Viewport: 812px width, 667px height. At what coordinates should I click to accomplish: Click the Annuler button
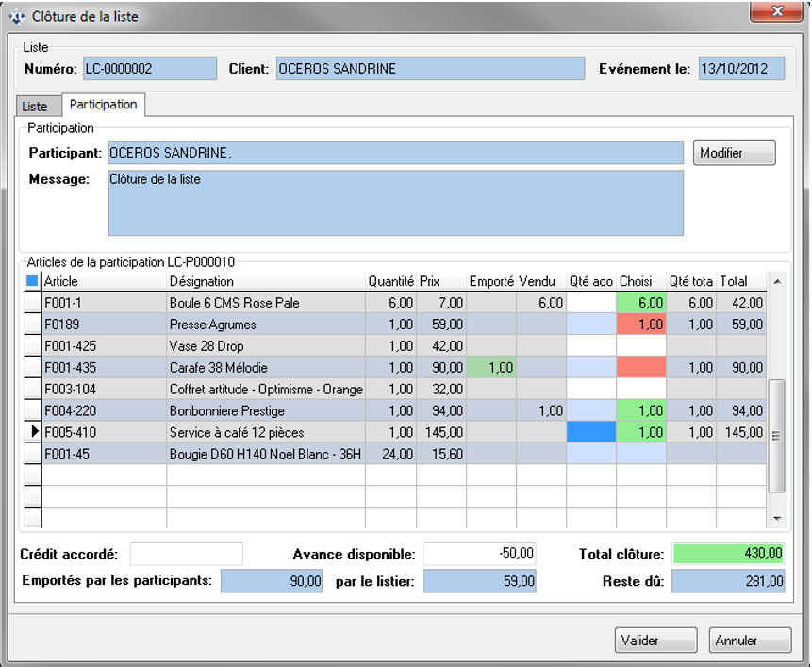(750, 641)
